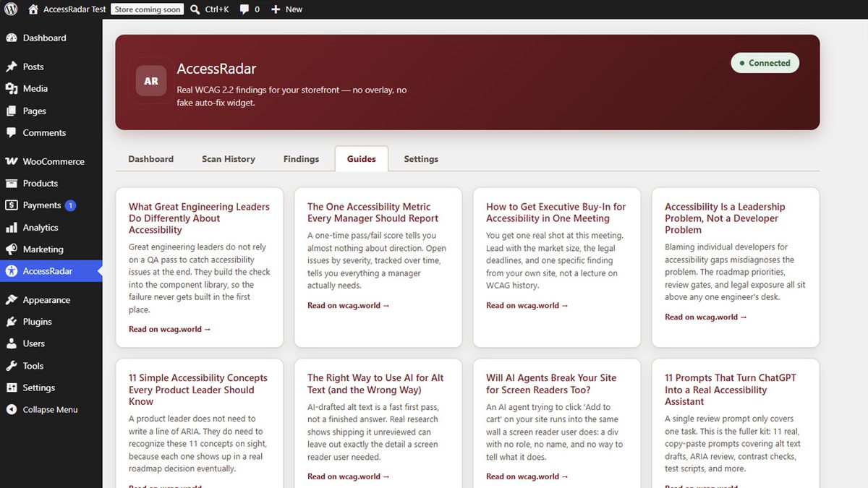The image size is (868, 488).
Task: Click the Posts pushpin icon
Action: (x=11, y=67)
